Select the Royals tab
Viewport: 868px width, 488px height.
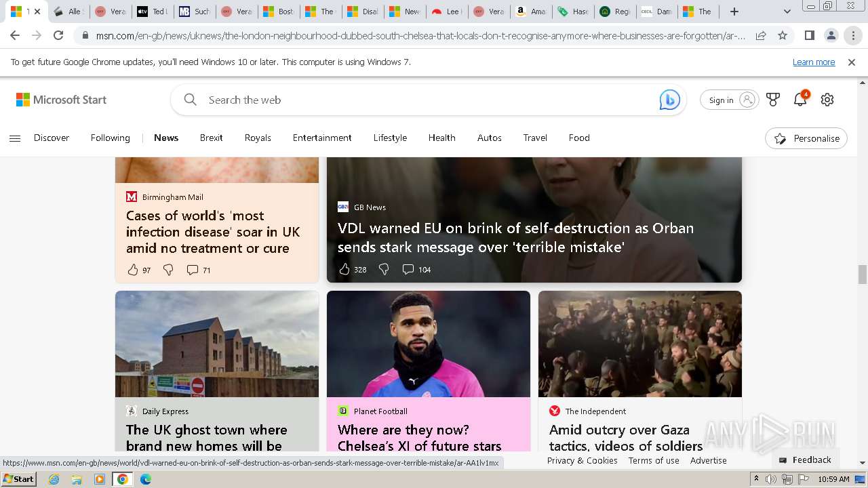[x=258, y=138]
